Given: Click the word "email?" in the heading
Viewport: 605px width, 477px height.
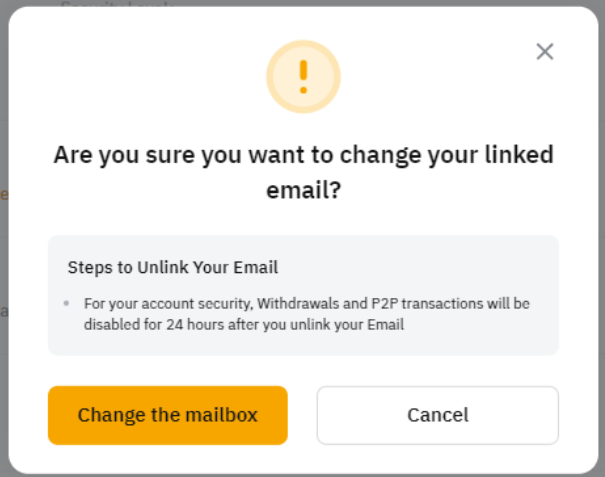Looking at the screenshot, I should tap(303, 190).
